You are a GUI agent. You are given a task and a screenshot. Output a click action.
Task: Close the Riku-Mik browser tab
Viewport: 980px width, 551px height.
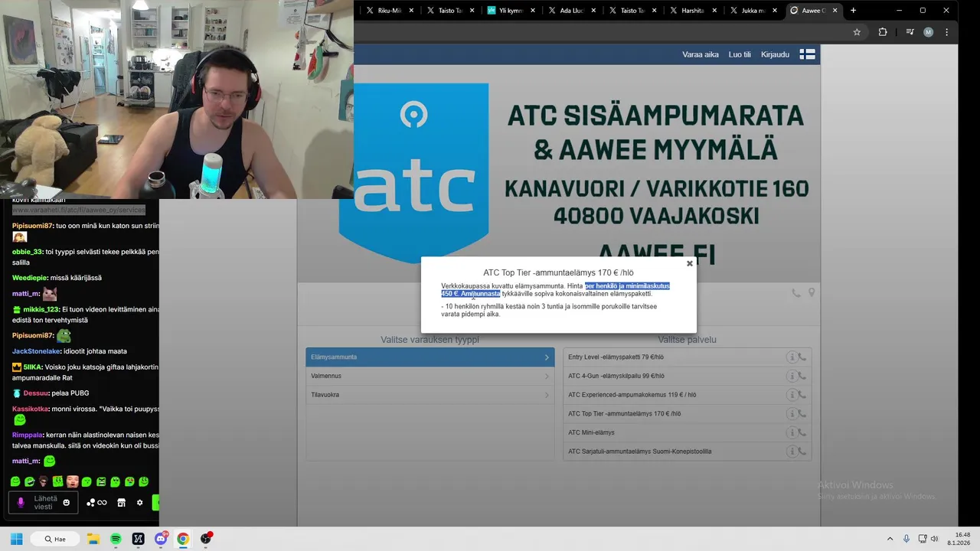coord(411,11)
